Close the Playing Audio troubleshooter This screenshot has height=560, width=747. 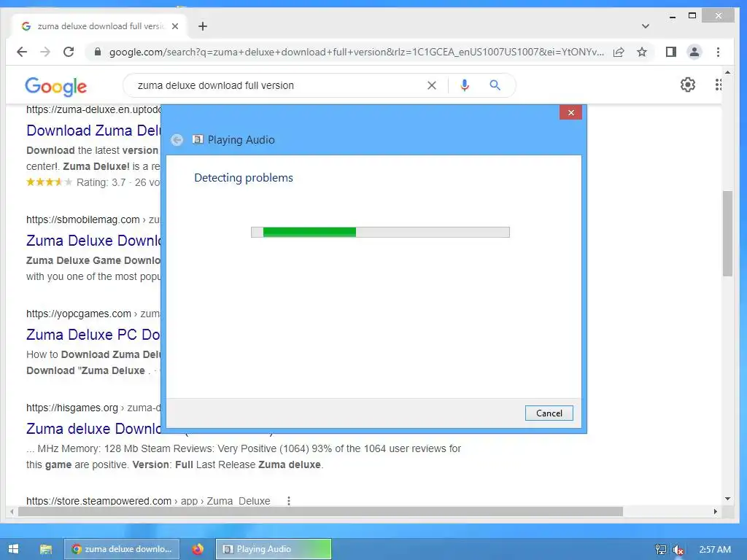click(570, 112)
